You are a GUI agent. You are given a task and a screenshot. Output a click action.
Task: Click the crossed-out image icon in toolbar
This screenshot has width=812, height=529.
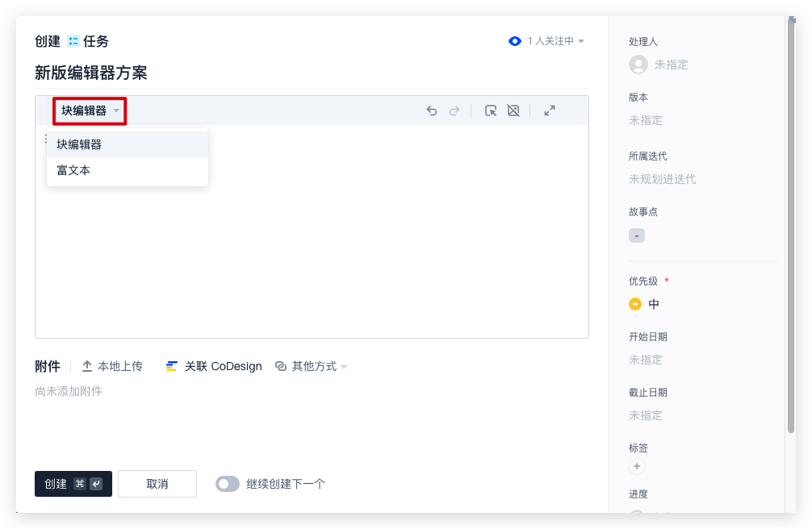pyautogui.click(x=513, y=110)
